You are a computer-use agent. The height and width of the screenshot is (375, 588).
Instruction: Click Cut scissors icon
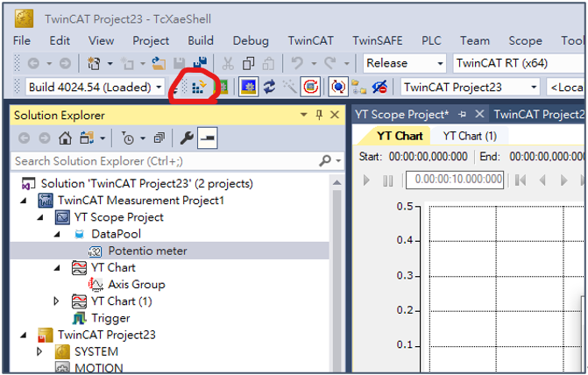click(228, 63)
